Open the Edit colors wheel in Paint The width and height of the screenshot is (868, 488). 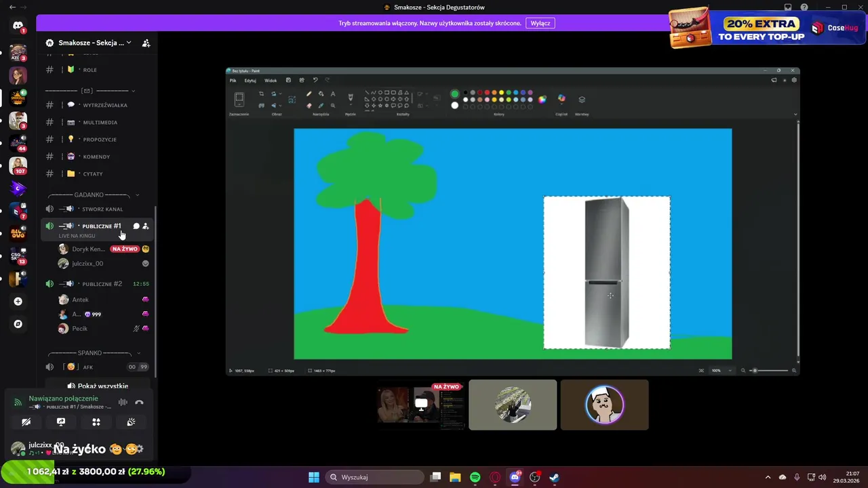[542, 99]
